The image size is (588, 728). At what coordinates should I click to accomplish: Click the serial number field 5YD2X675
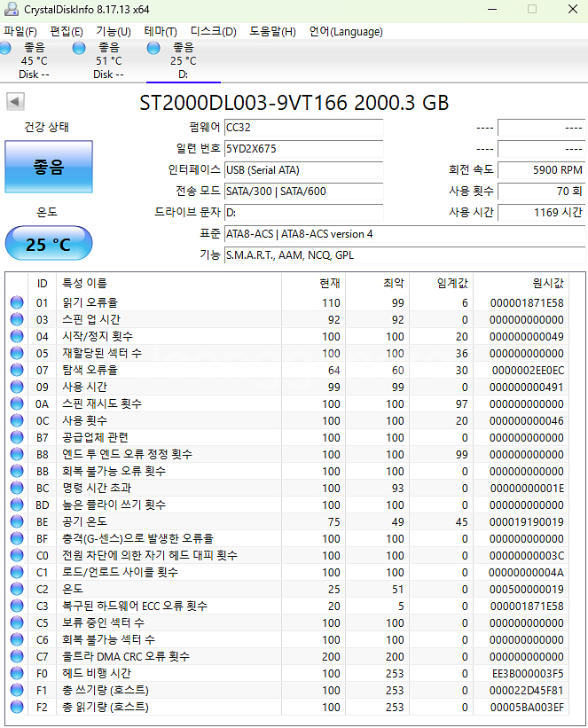click(303, 149)
